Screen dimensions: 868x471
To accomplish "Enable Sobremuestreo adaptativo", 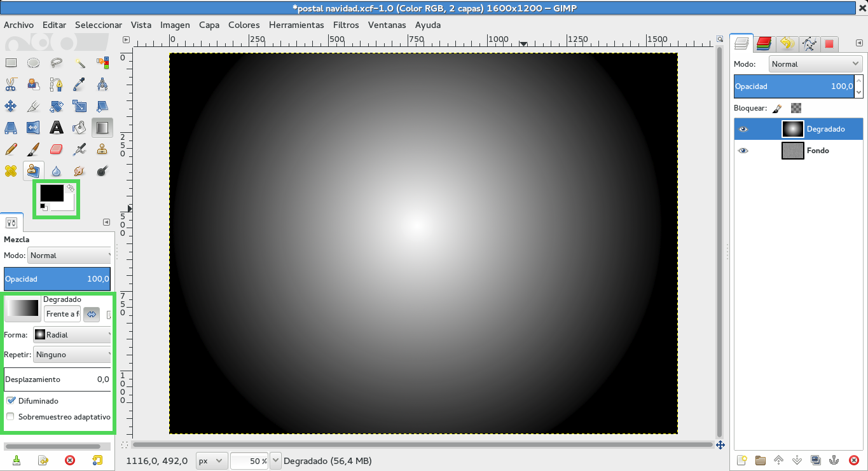I will click(10, 416).
